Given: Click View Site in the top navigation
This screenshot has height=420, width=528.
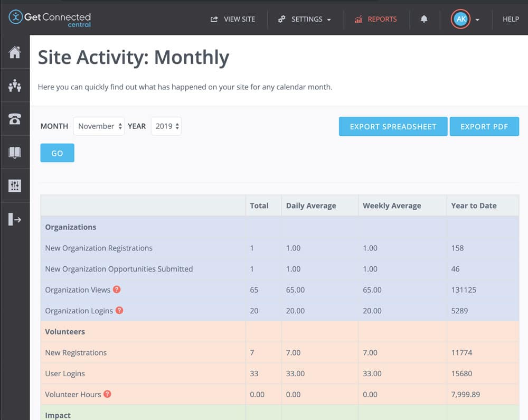Looking at the screenshot, I should click(233, 19).
